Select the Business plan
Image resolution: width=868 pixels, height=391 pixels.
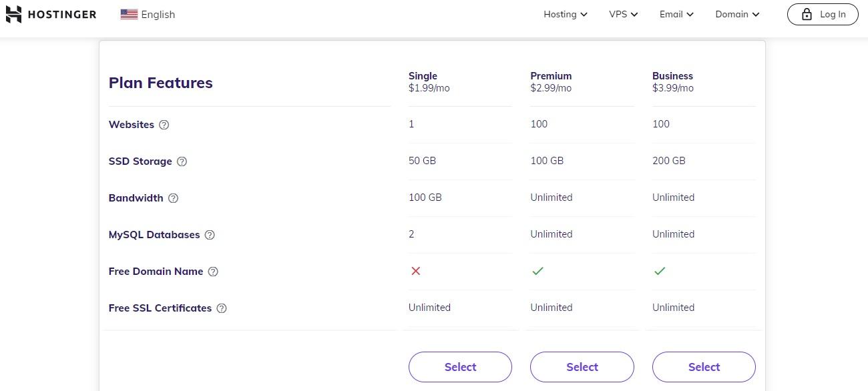(704, 367)
